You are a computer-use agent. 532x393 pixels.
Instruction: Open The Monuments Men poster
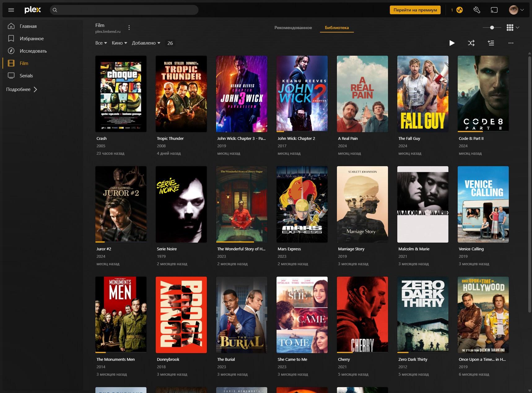[x=121, y=315]
